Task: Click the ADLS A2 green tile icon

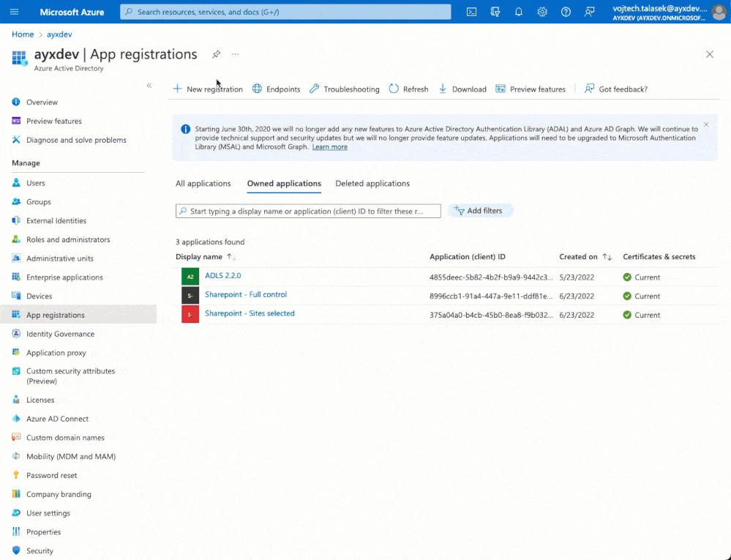Action: (x=190, y=277)
